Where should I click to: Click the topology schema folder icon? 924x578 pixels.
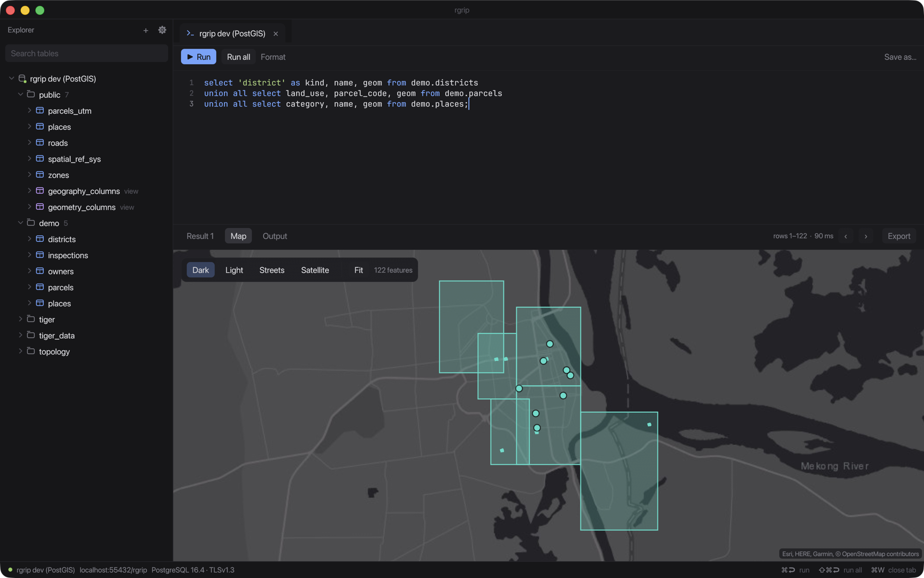(x=31, y=351)
